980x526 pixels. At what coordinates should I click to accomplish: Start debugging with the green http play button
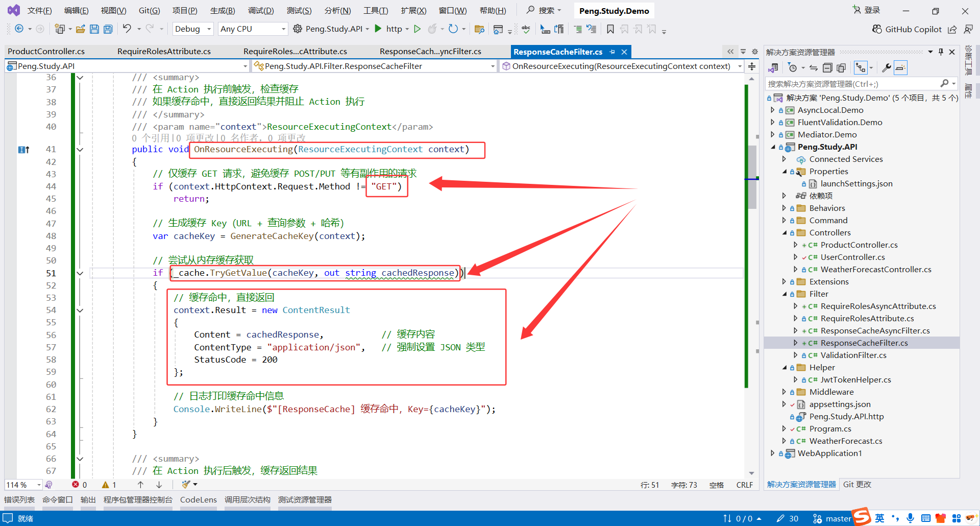(x=378, y=29)
